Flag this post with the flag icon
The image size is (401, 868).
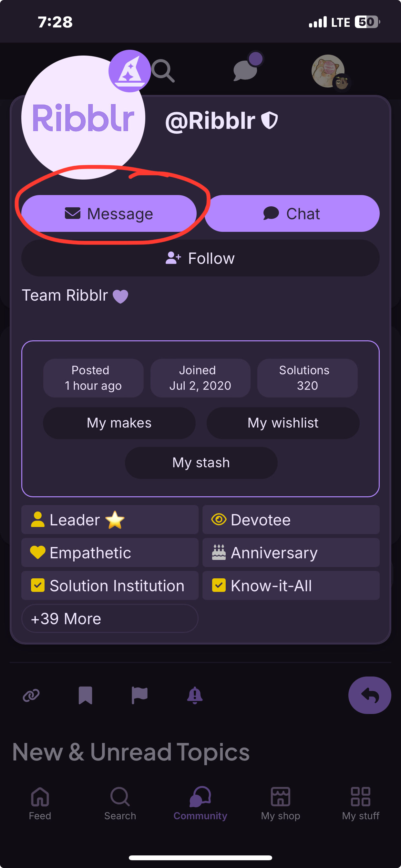(x=139, y=695)
